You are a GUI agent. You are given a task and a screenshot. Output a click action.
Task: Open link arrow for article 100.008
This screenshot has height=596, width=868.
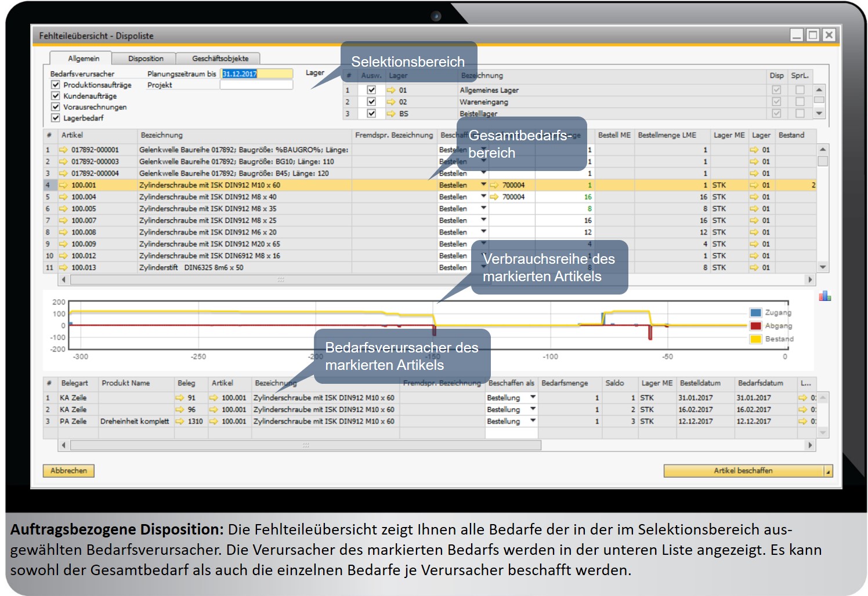[64, 232]
